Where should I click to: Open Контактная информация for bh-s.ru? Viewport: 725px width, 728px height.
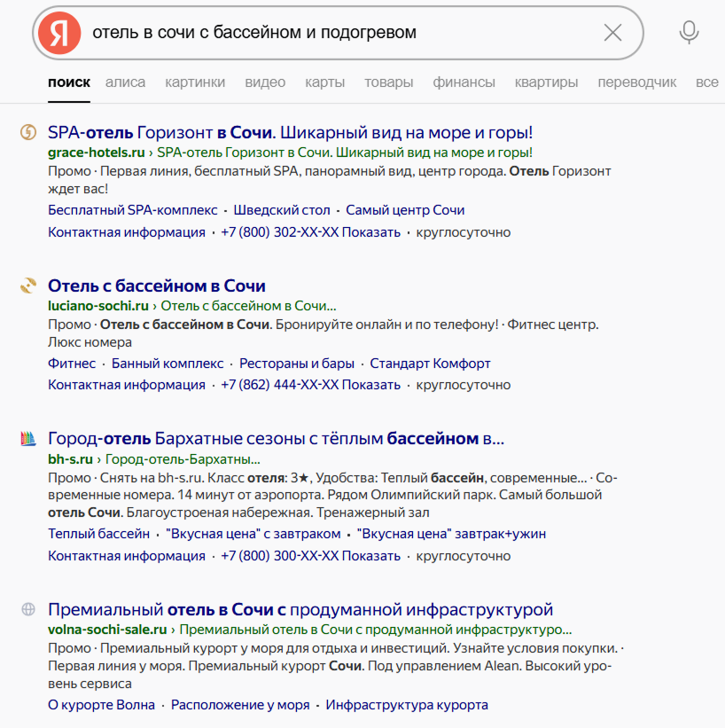point(127,556)
